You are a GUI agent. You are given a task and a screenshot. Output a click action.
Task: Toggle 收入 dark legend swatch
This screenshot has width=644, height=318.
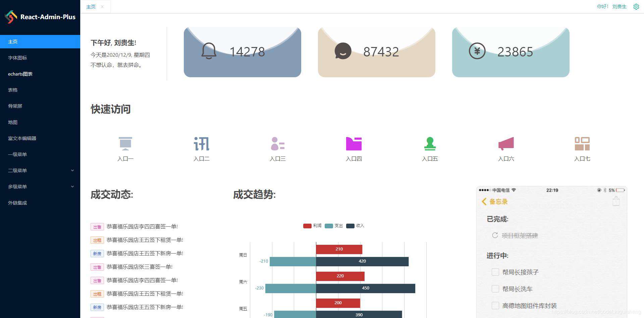click(x=350, y=226)
